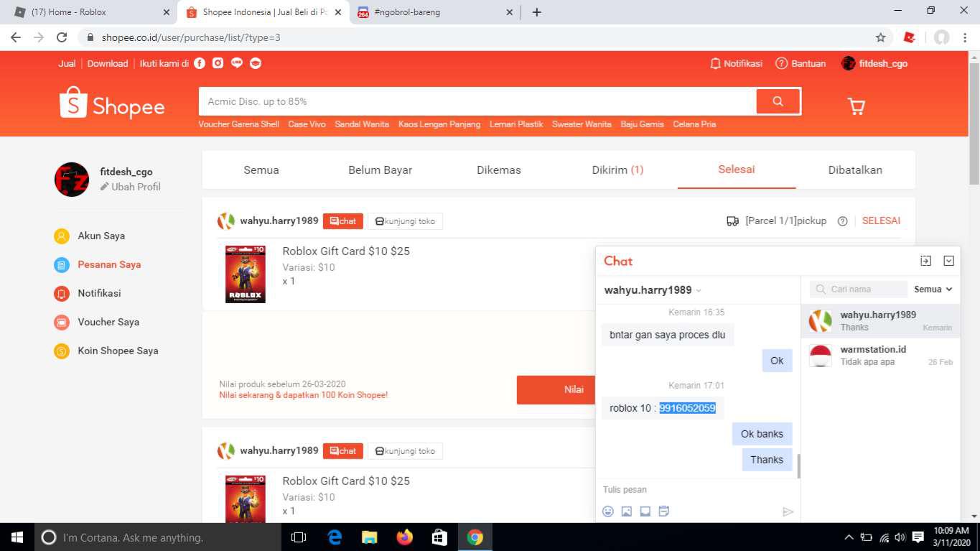Image resolution: width=980 pixels, height=551 pixels.
Task: Click the Chrome address bar URL
Action: [x=191, y=37]
